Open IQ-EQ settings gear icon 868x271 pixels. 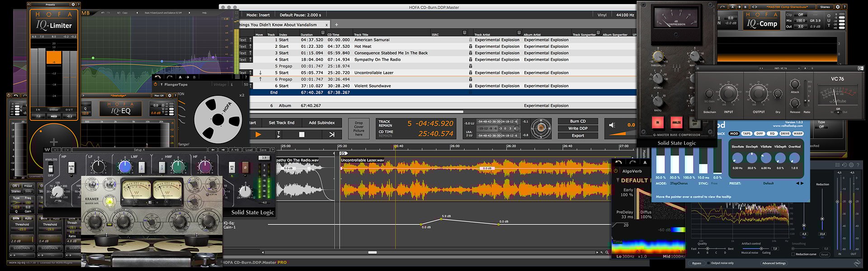click(x=170, y=95)
